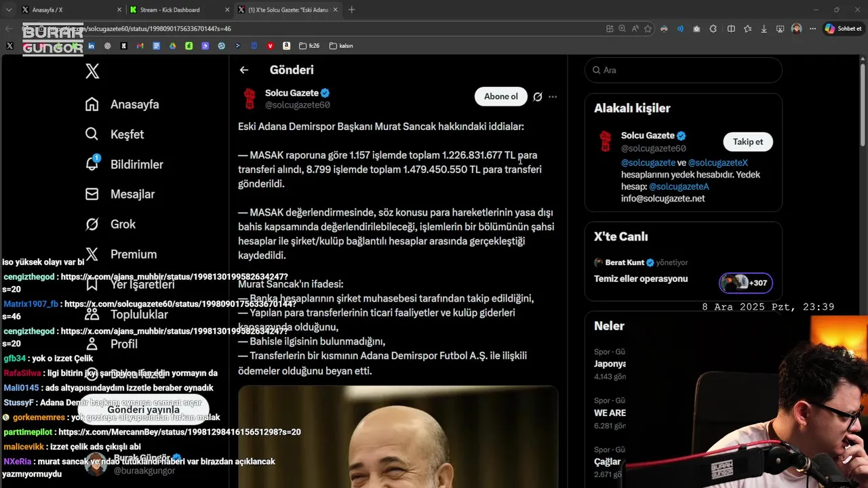Viewport: 868px width, 488px height.
Task: Open browser Settings and more menu
Action: tap(812, 28)
